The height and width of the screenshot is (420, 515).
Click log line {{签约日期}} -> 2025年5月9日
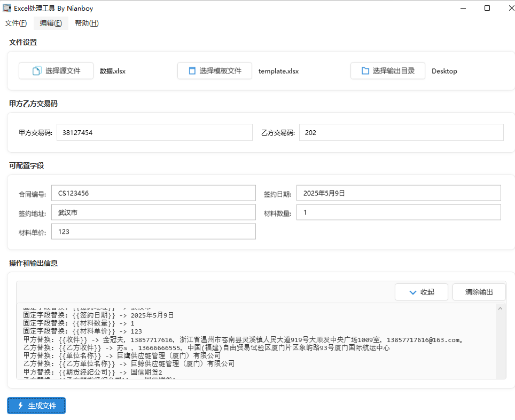tap(98, 315)
